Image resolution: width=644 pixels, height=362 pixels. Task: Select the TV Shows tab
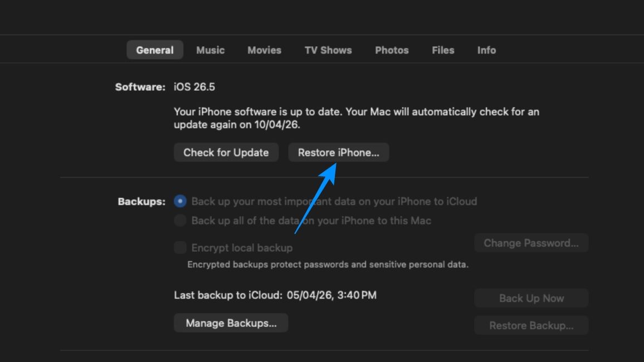click(328, 50)
